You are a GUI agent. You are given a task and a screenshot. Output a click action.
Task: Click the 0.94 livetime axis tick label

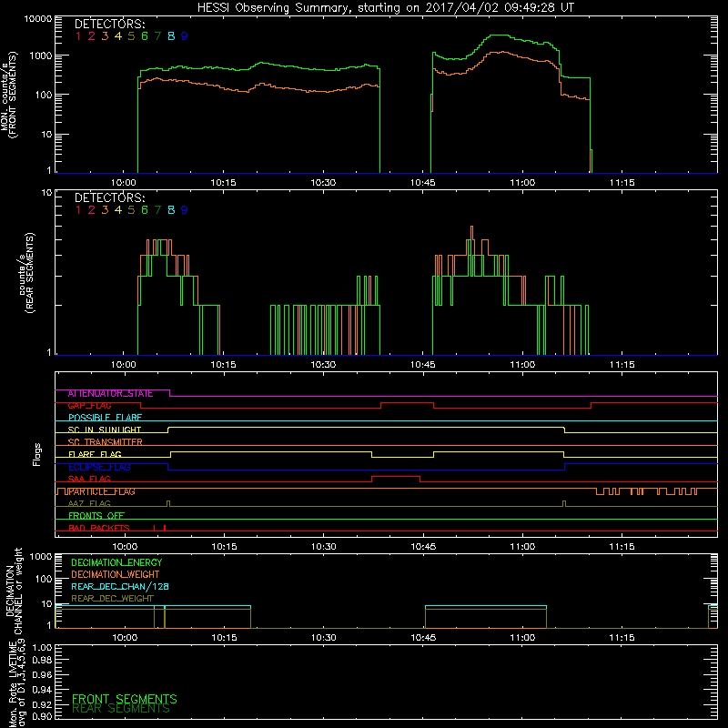click(x=42, y=690)
